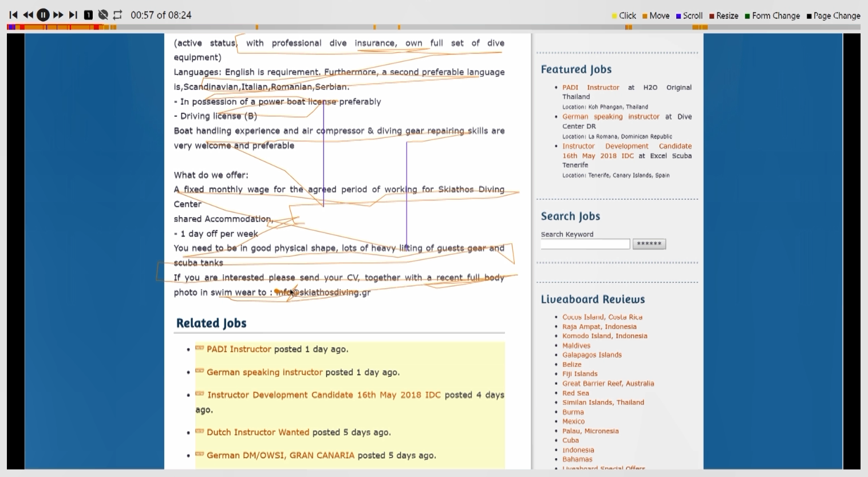Toggle the 1x playback speed setting
Viewport: 868px width, 477px height.
pos(88,15)
